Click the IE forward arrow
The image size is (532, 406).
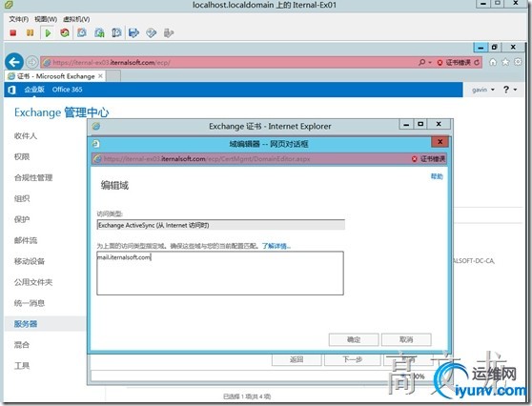click(x=31, y=62)
